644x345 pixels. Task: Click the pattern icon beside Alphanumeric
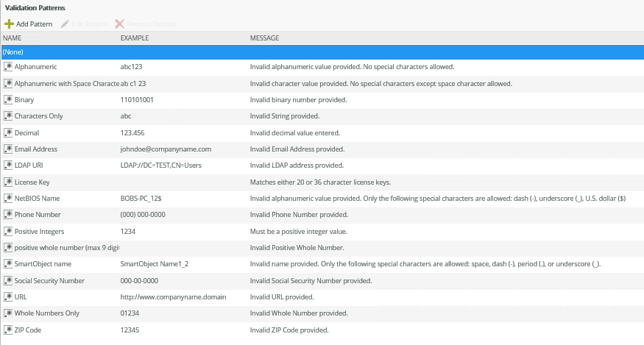[x=8, y=67]
